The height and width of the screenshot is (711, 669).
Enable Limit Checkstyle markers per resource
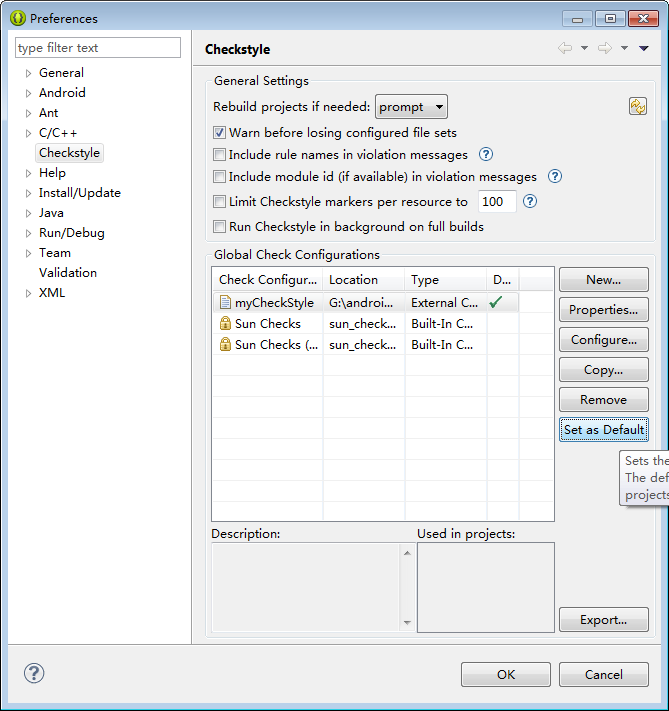pyautogui.click(x=220, y=201)
